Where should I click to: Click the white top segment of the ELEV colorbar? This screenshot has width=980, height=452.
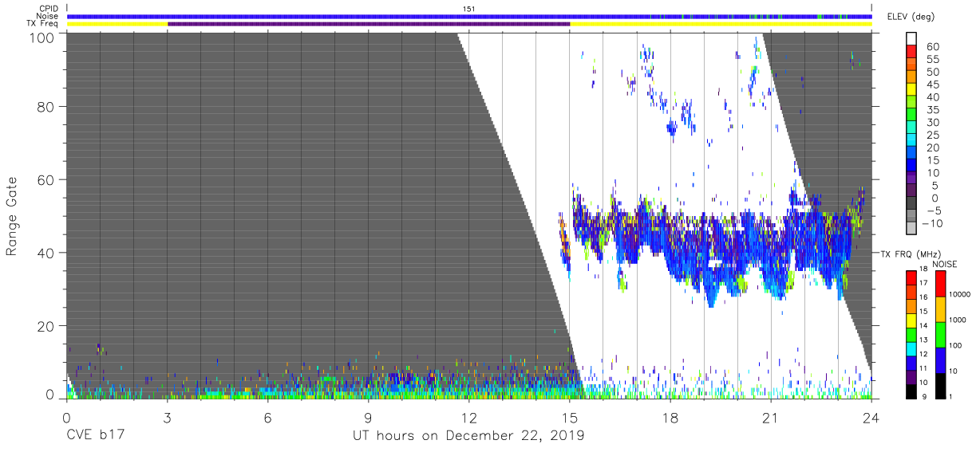911,39
